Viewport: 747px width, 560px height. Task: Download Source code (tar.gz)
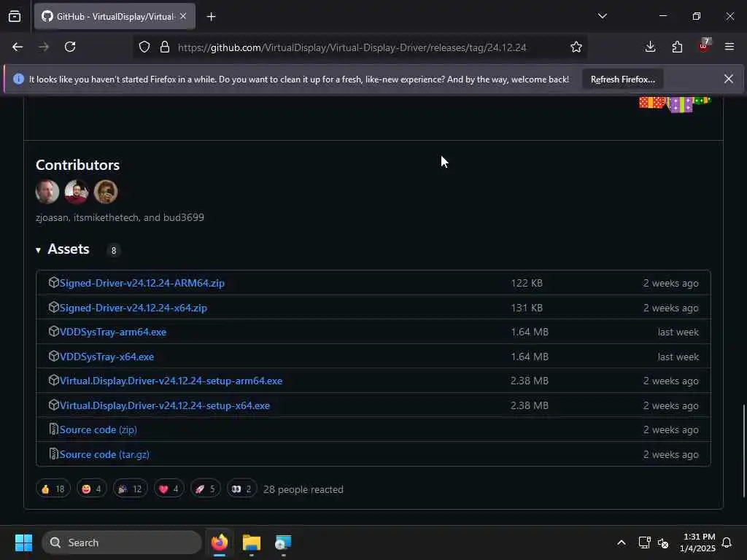(x=104, y=454)
